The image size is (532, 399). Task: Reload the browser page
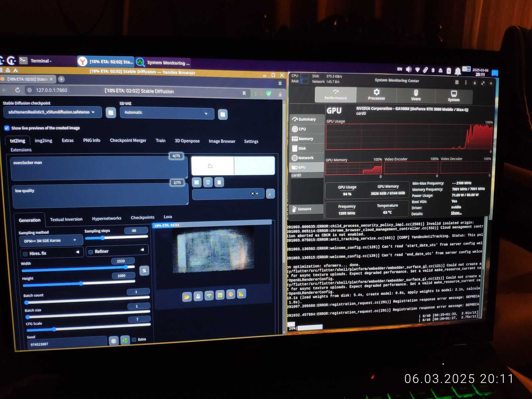18,90
